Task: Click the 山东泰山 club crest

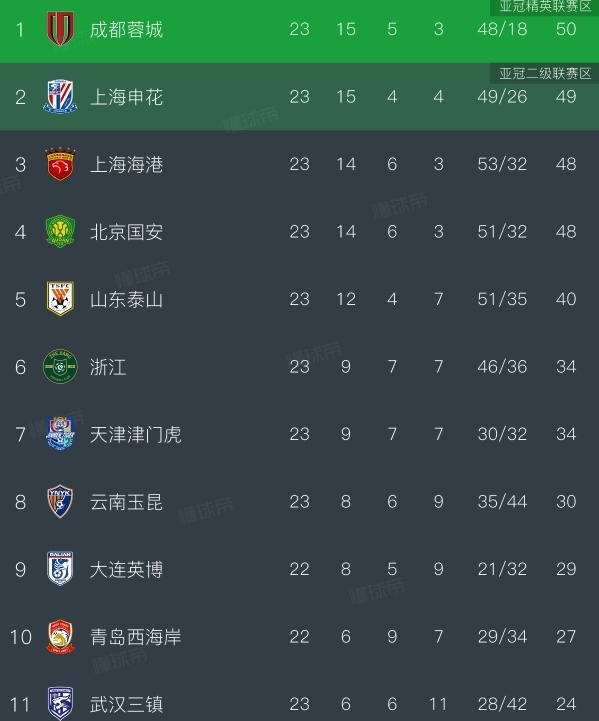Action: pyautogui.click(x=60, y=299)
